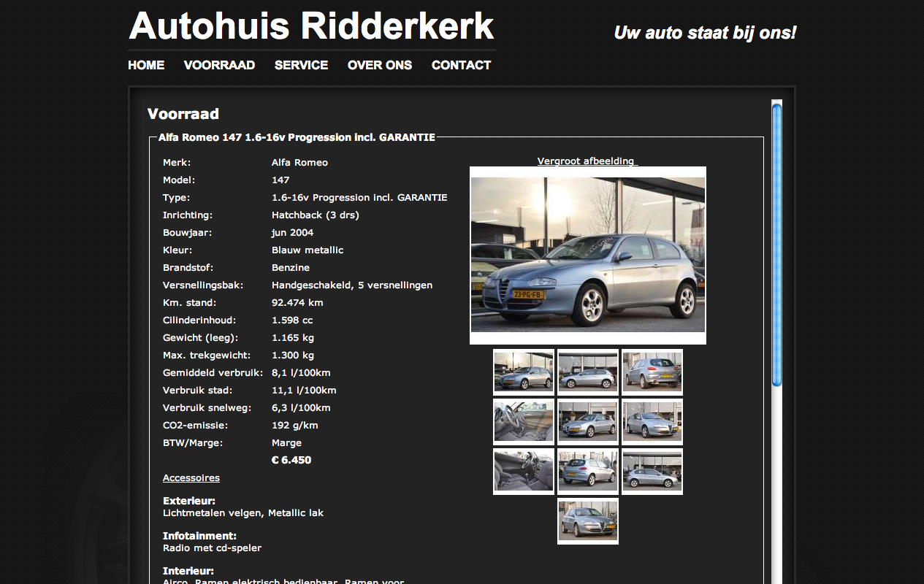Click the 'Gemiddeld verbruik:' label
Screen dimensions: 924x584
213,373
